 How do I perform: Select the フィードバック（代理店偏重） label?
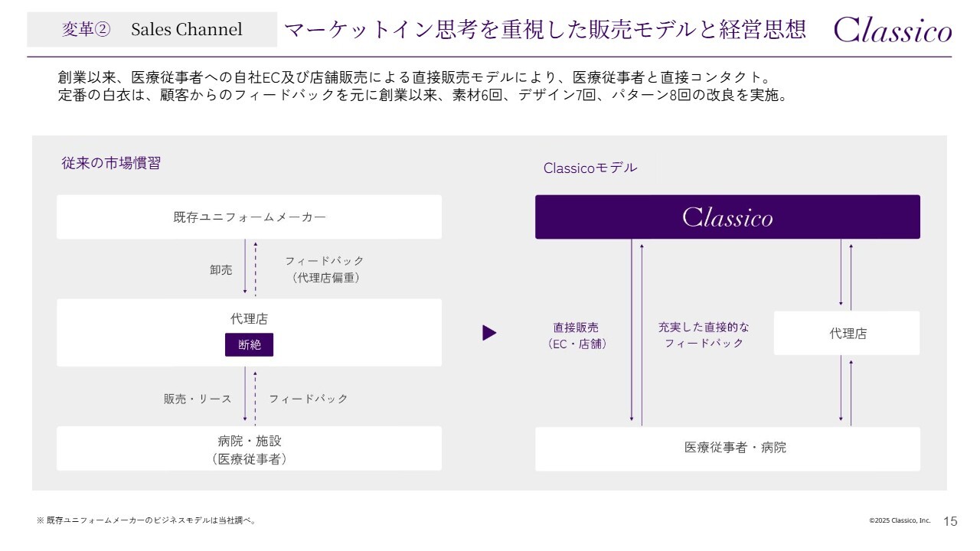coord(325,269)
